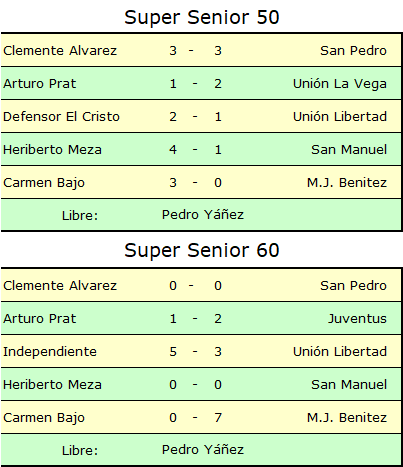Click the Super Senior 50 heading

[202, 17]
